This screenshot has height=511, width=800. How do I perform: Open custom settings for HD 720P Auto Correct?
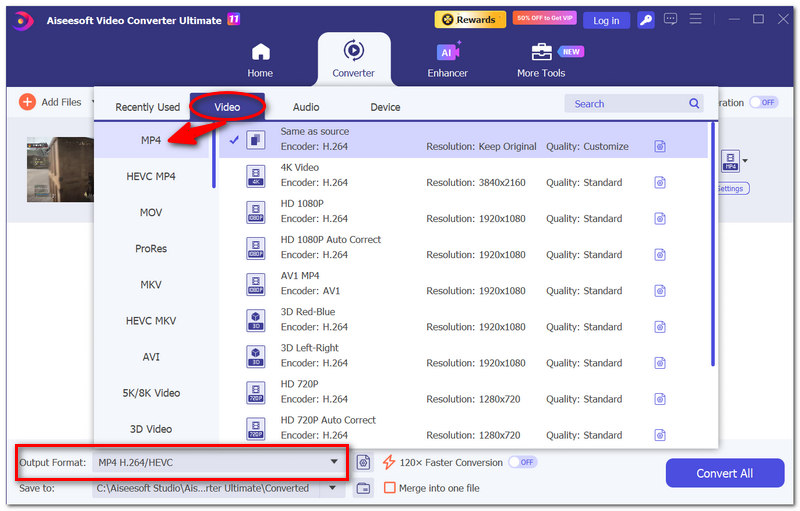(x=660, y=436)
